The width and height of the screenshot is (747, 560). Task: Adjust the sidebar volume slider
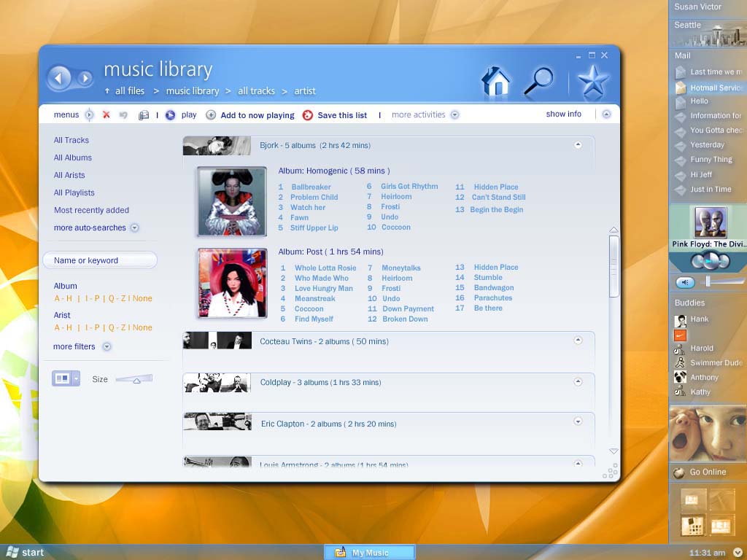(708, 281)
